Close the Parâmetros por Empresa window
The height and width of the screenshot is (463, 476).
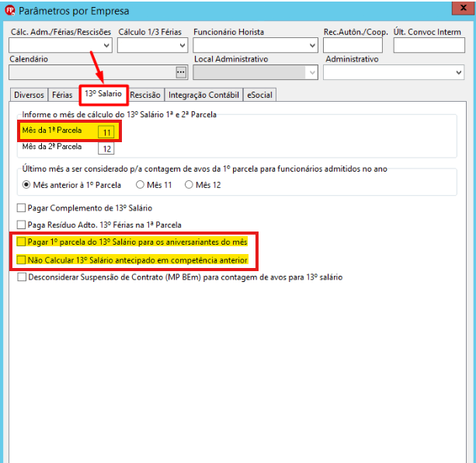463,8
